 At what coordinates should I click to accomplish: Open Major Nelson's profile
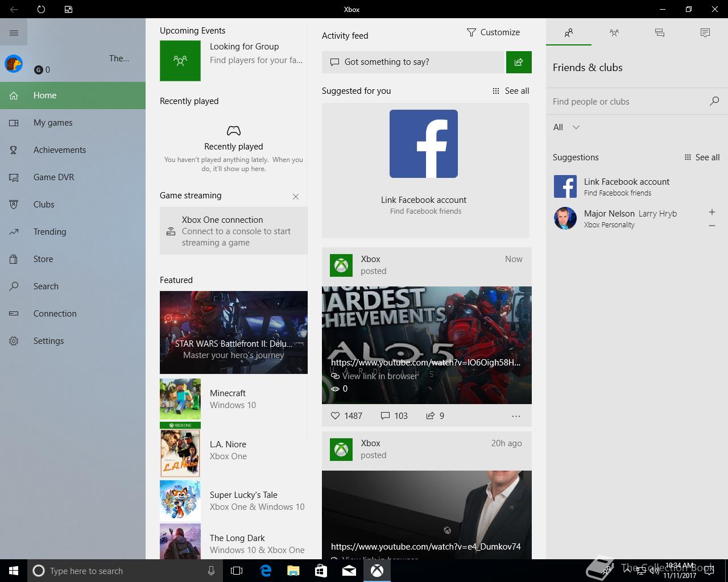pyautogui.click(x=626, y=218)
